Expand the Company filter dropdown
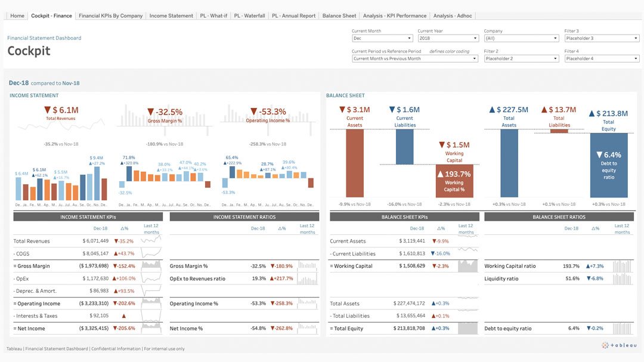This screenshot has height=362, width=644. [520, 38]
